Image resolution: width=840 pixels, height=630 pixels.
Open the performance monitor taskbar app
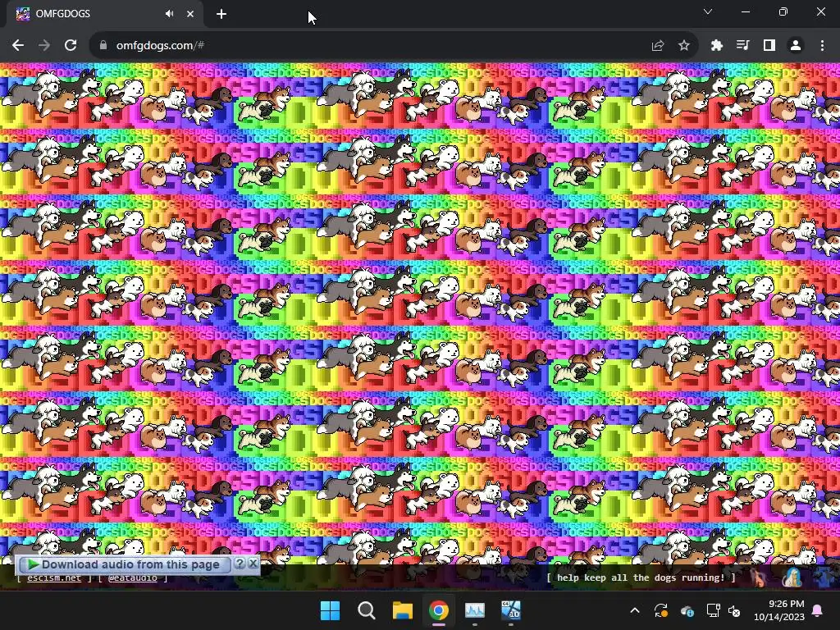click(475, 610)
